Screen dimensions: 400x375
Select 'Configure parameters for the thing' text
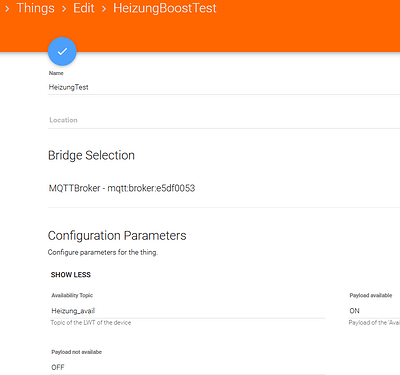103,252
